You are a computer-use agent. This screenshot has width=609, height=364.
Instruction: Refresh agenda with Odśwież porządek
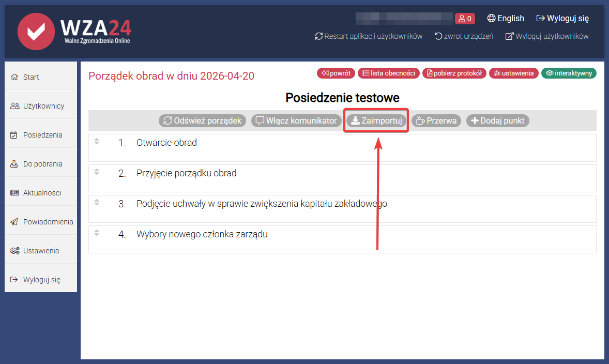tap(202, 120)
